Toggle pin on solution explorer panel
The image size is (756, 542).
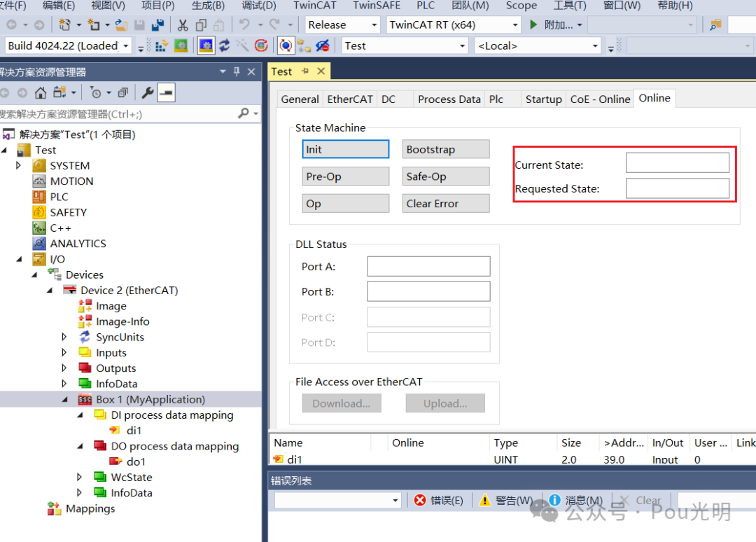[237, 72]
